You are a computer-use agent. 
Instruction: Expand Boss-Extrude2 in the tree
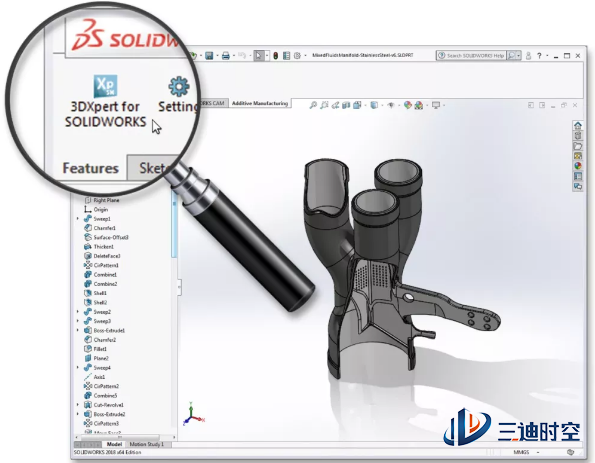point(78,414)
